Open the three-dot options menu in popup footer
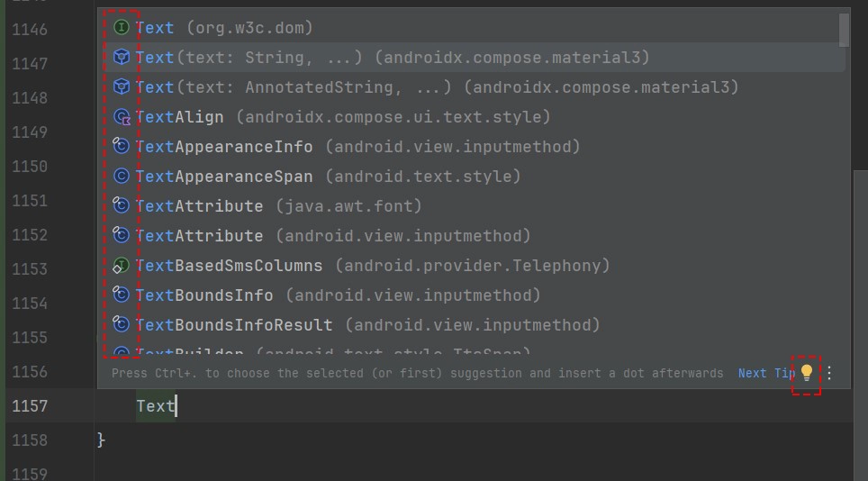Image resolution: width=868 pixels, height=481 pixels. point(829,373)
